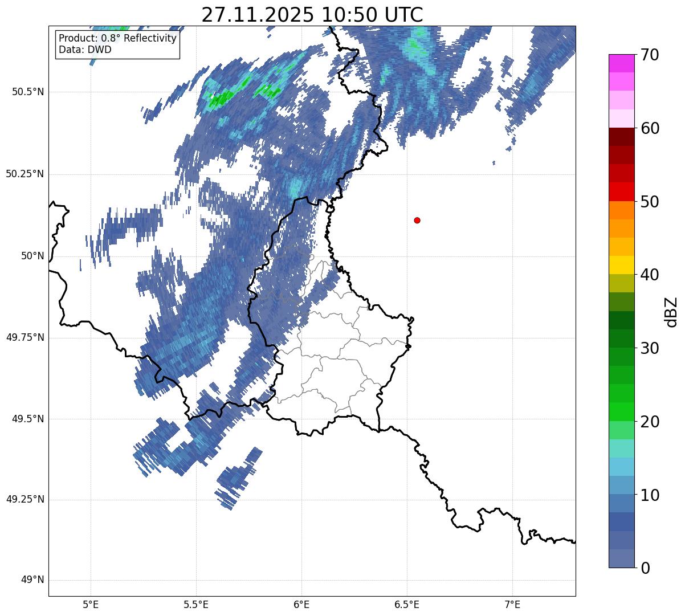Image resolution: width=685 pixels, height=616 pixels.
Task: Click the yellow colorbar swatch just above 40
Action: click(621, 265)
